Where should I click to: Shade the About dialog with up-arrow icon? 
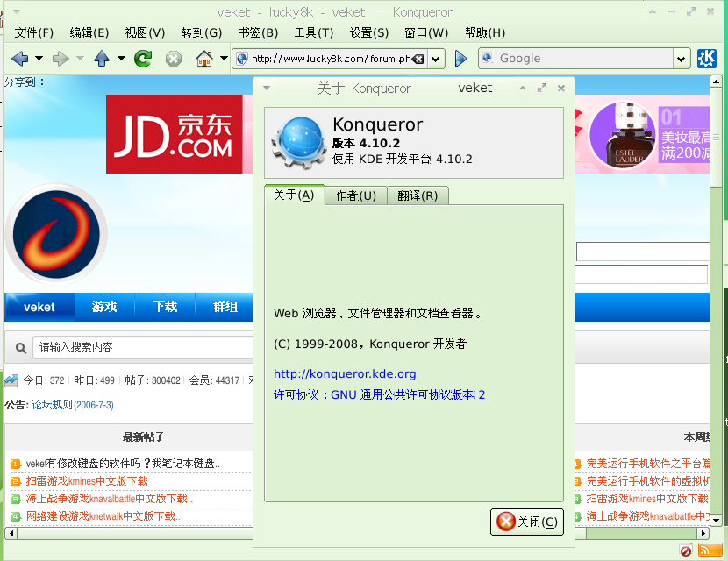coord(523,88)
